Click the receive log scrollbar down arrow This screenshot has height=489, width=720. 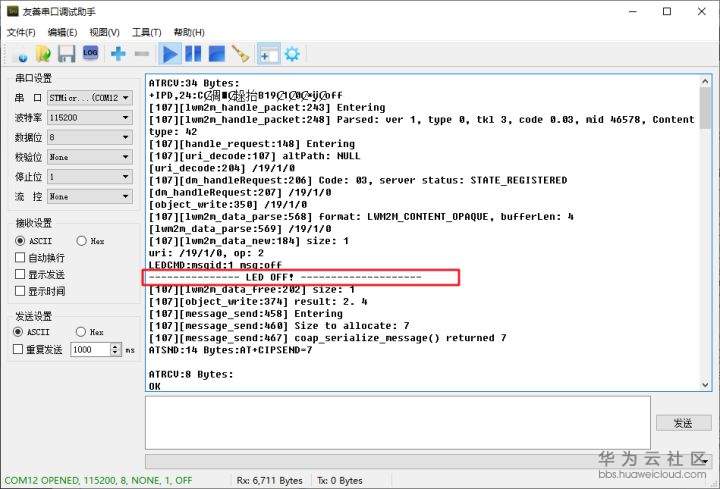[705, 385]
